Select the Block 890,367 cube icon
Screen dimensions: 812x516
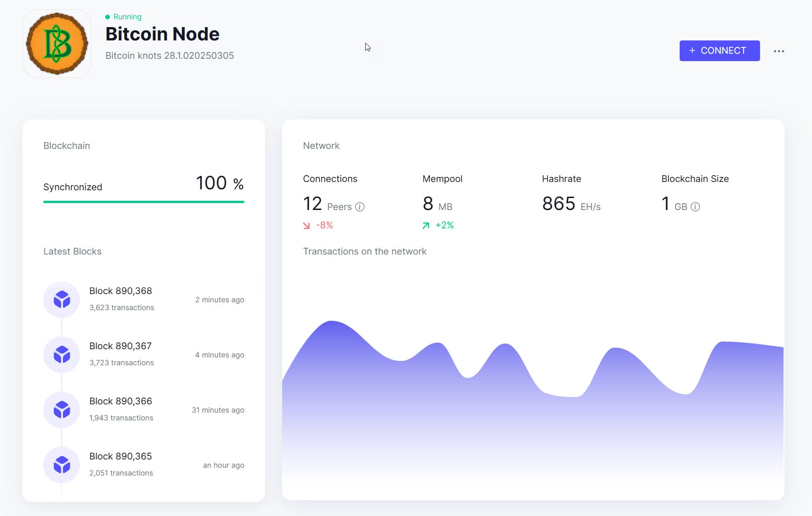(x=61, y=354)
